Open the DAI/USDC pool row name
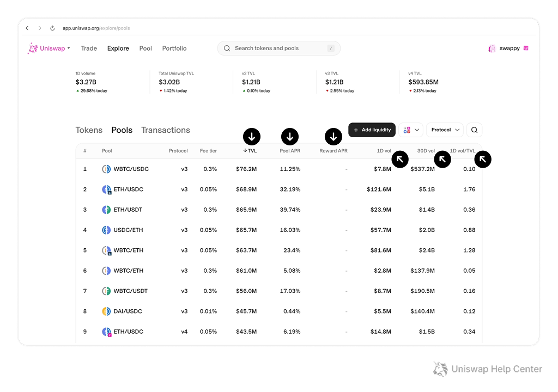The width and height of the screenshot is (558, 392). pos(128,311)
